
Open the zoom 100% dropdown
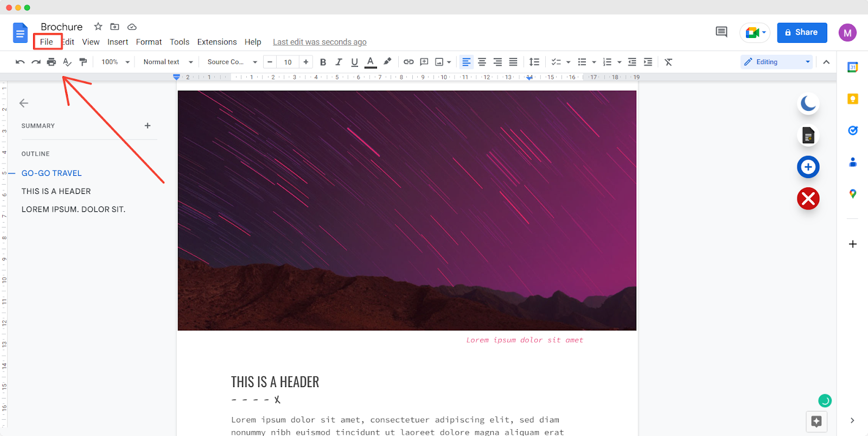pyautogui.click(x=116, y=62)
